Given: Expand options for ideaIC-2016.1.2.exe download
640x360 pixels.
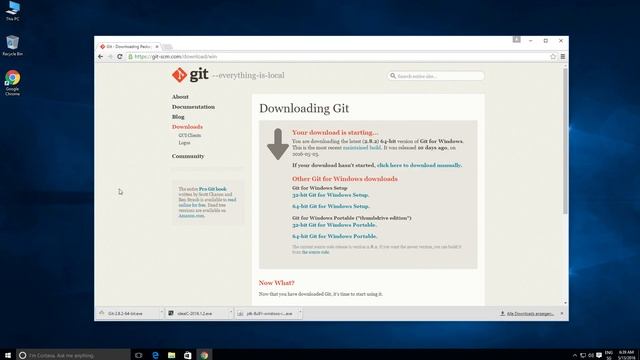Looking at the screenshot, I should pos(231,313).
